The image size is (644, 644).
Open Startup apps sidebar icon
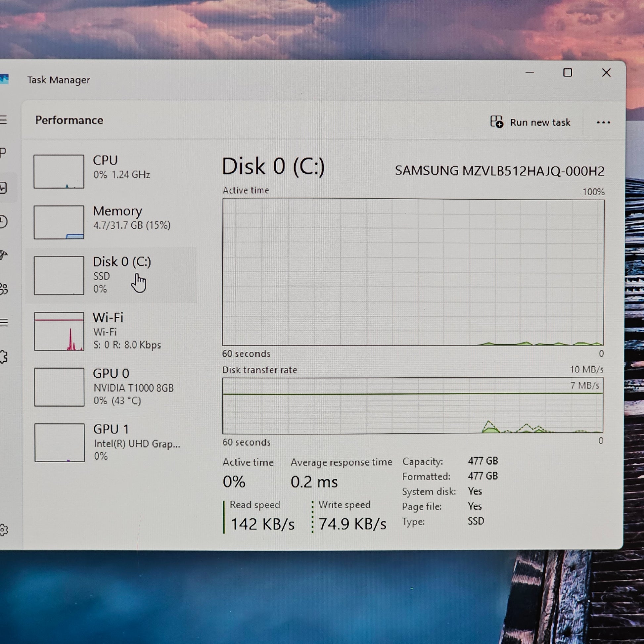(x=3, y=255)
